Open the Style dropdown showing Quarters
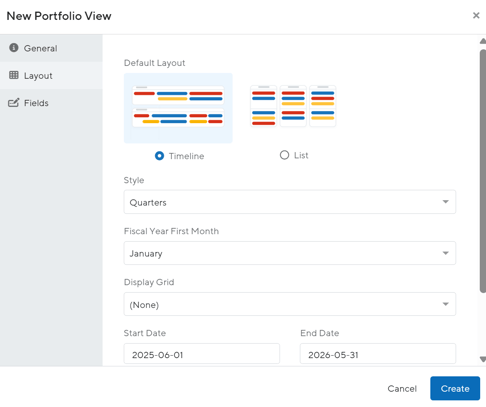This screenshot has height=407, width=486. point(290,202)
